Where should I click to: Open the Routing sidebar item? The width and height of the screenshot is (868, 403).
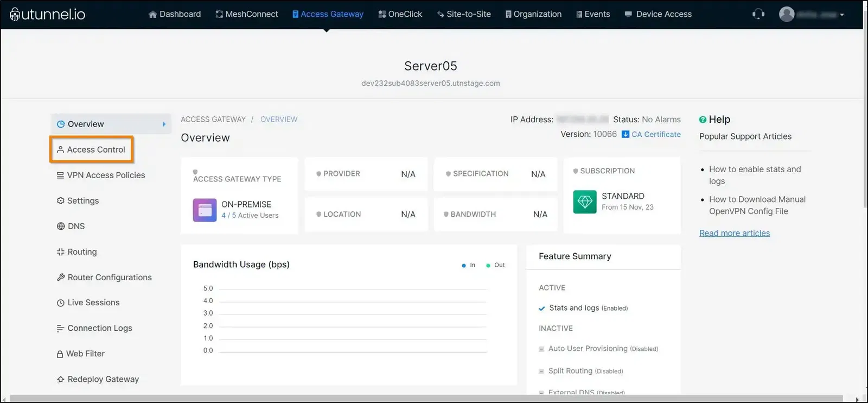coord(76,251)
